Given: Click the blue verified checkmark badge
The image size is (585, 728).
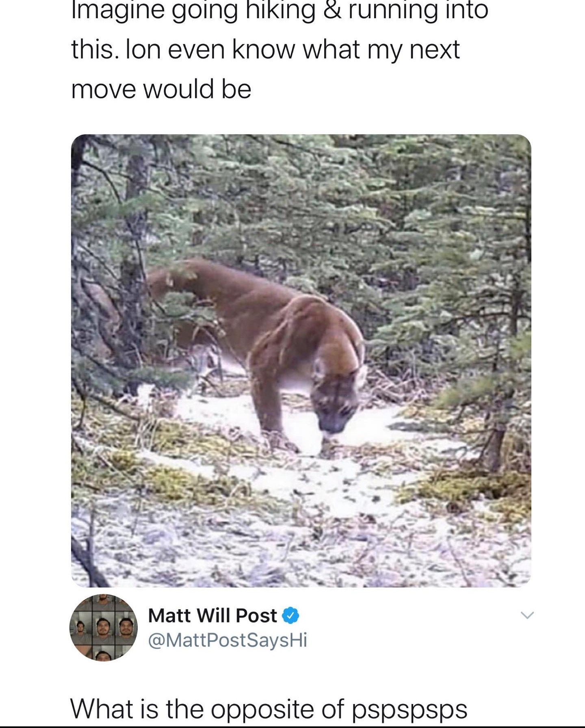Looking at the screenshot, I should 290,616.
